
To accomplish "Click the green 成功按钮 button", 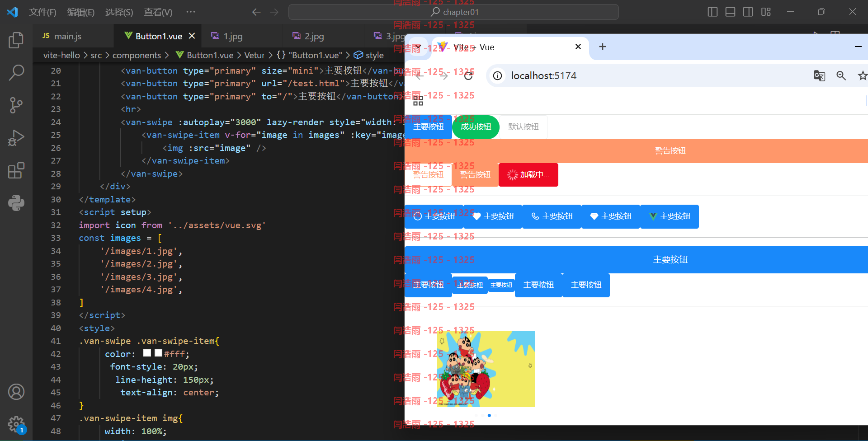I will pos(476,127).
